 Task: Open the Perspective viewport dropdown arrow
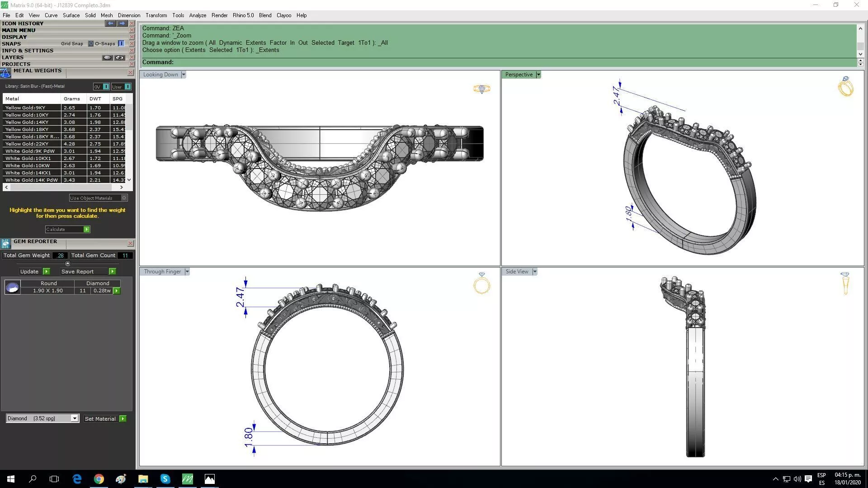[538, 75]
